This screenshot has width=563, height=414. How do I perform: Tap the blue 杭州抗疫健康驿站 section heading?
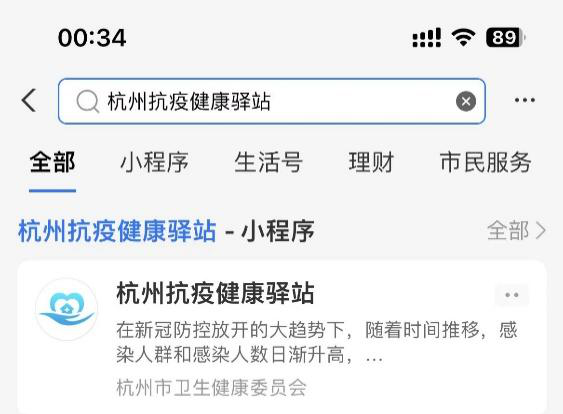point(117,231)
